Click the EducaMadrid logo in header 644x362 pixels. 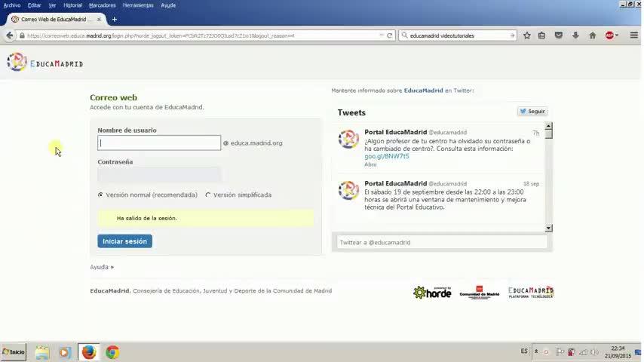(x=44, y=63)
